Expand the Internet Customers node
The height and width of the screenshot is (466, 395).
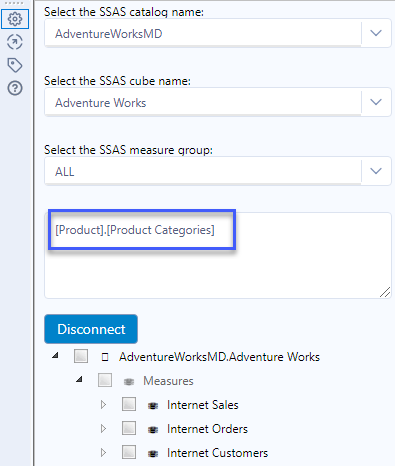point(103,453)
